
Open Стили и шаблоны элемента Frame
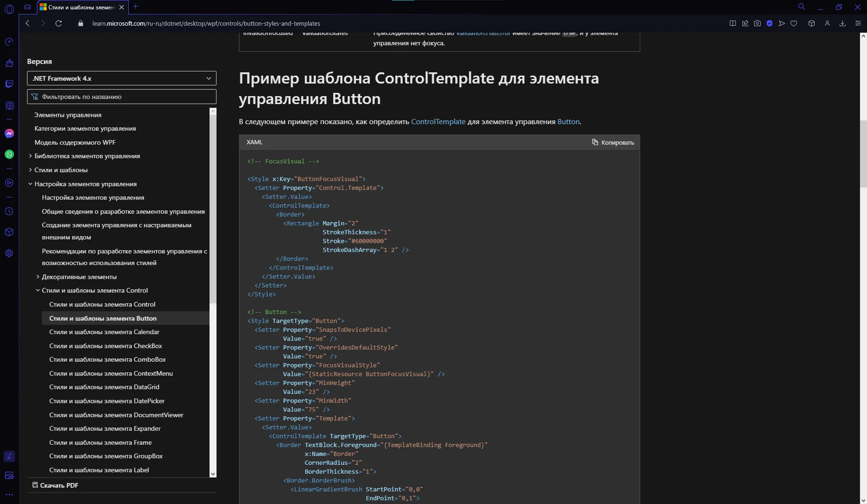pos(100,442)
